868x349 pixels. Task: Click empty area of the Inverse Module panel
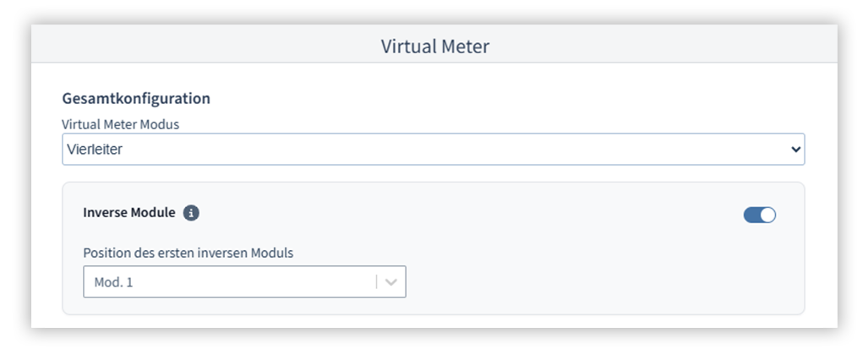point(575,270)
